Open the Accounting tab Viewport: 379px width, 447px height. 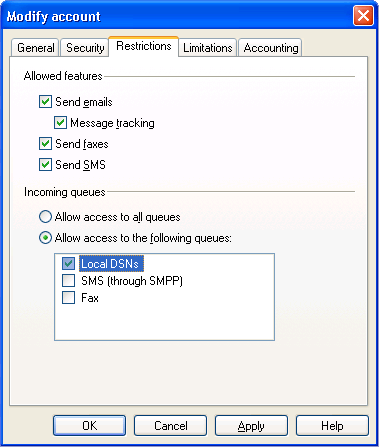coord(270,48)
